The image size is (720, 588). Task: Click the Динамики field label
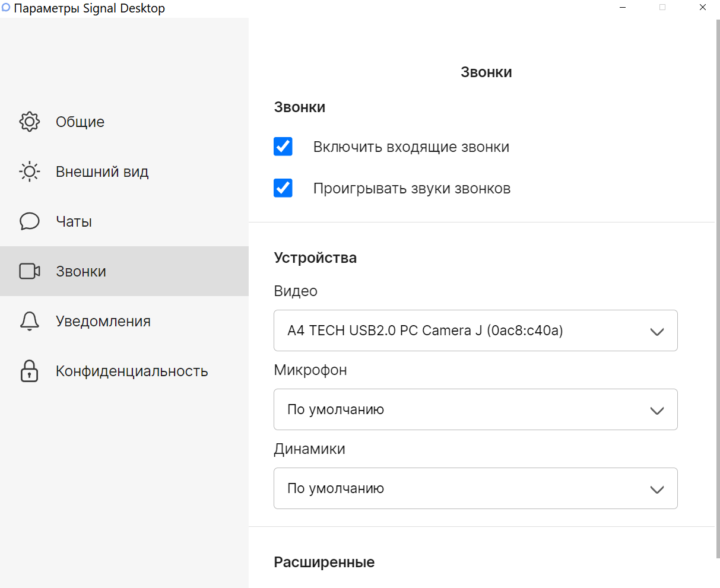tap(309, 449)
